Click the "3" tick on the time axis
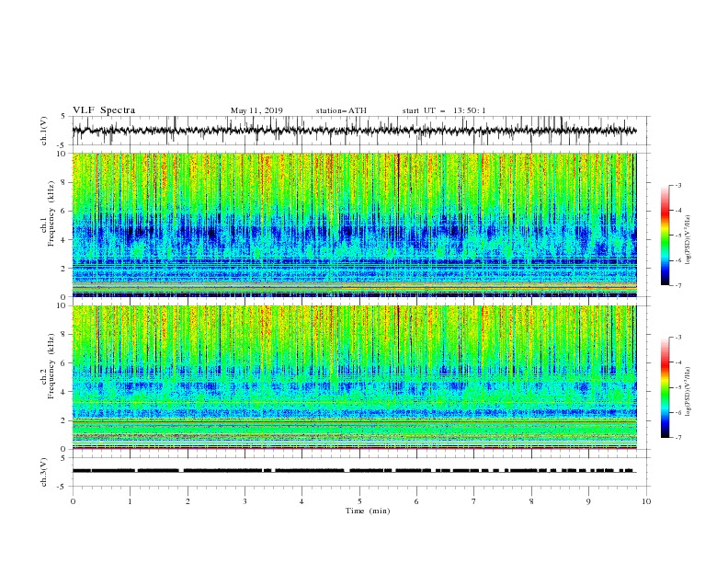 (245, 501)
